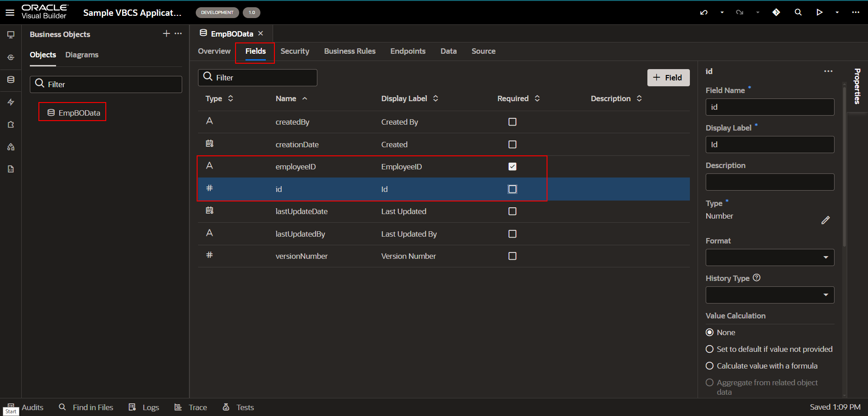This screenshot has height=416, width=868.
Task: Open Processes lightning icon in navigator
Action: pos(11,102)
